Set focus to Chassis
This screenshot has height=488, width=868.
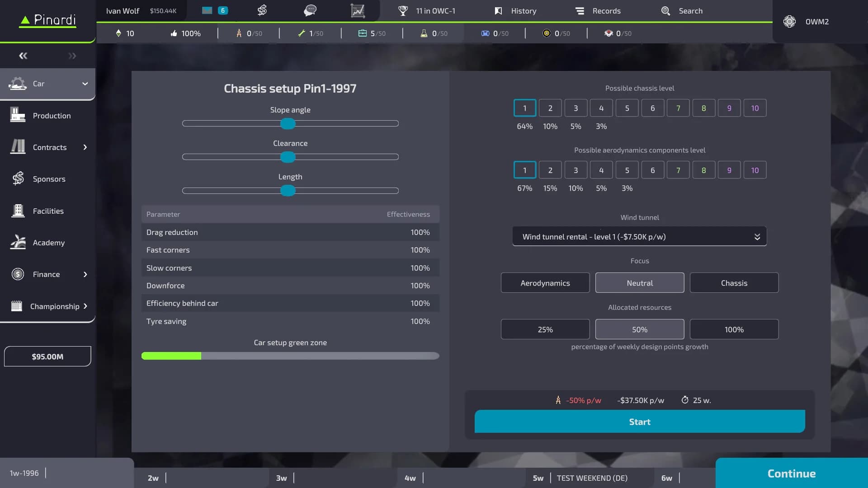[x=734, y=283]
